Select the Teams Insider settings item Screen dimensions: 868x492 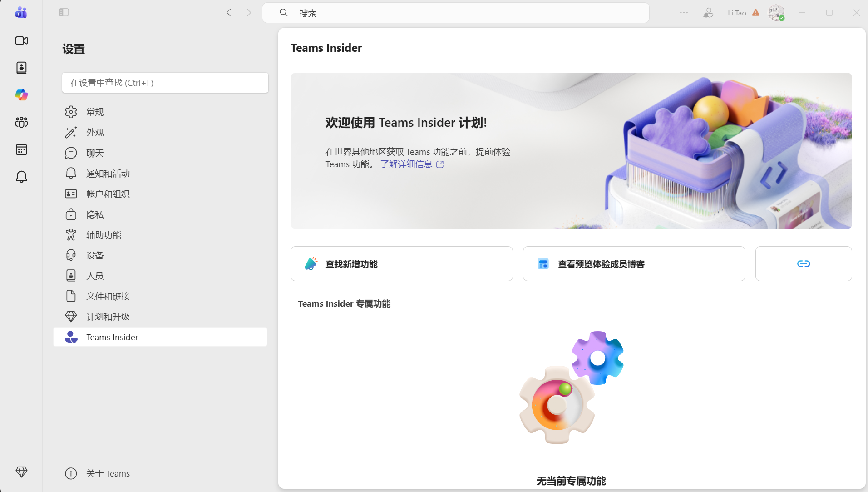pyautogui.click(x=160, y=337)
